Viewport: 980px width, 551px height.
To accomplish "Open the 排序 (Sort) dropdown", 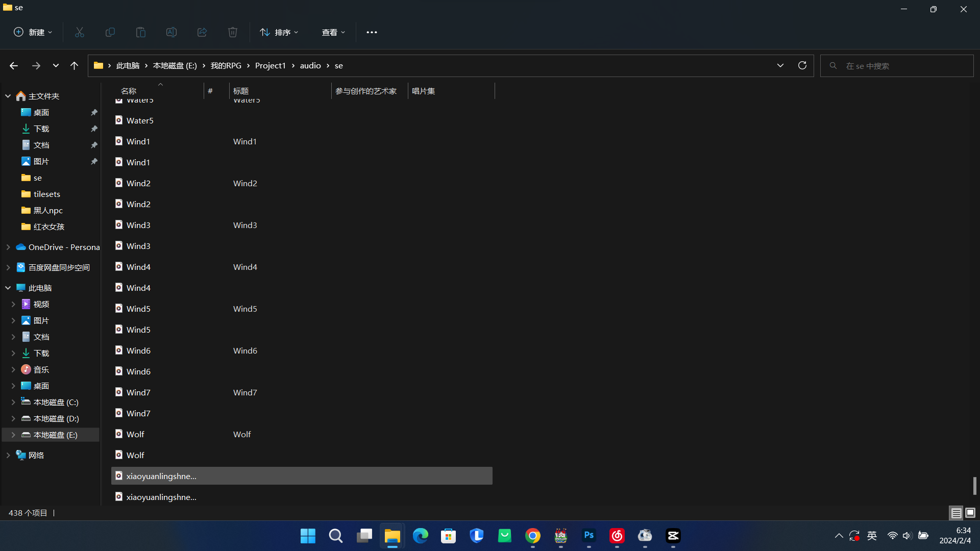I will [279, 32].
